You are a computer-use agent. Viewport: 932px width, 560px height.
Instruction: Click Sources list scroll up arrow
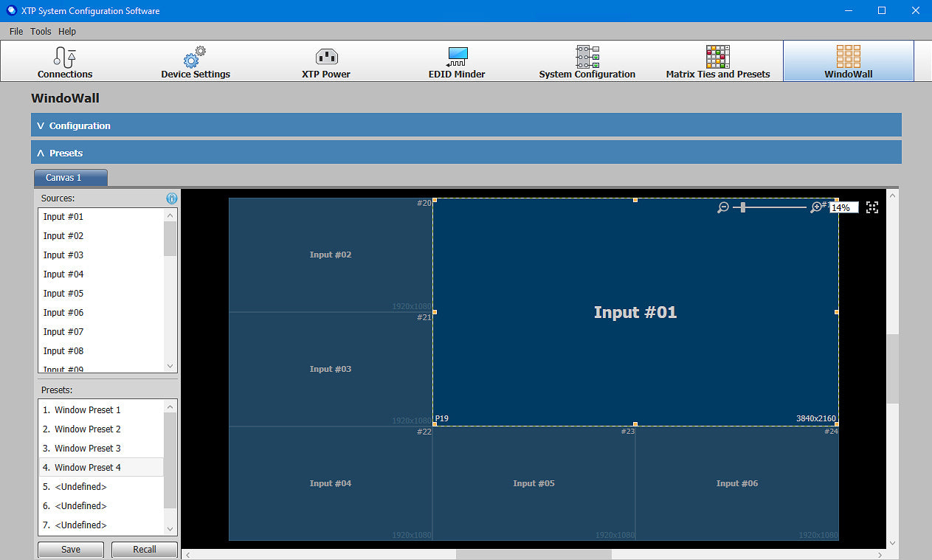(170, 215)
